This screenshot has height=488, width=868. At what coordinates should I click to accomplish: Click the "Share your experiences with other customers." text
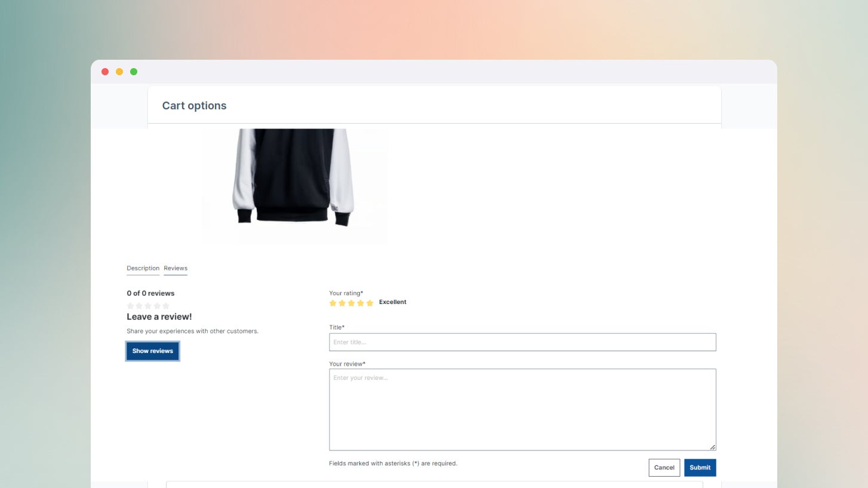(193, 331)
